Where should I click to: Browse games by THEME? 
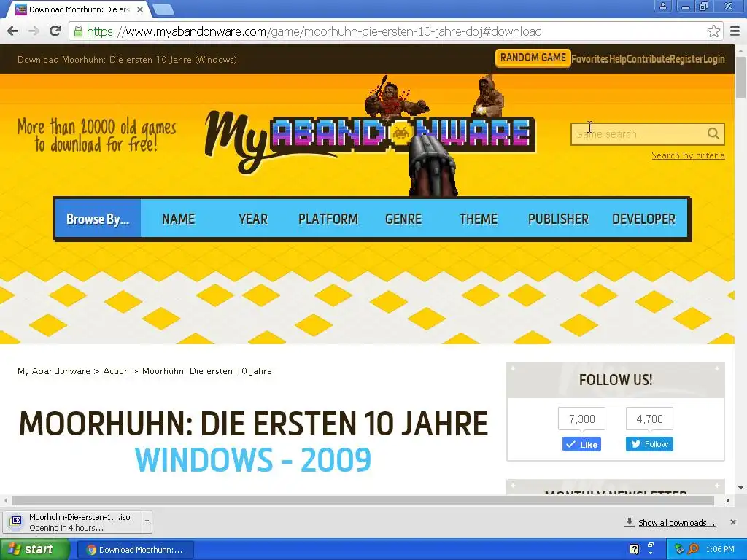click(479, 219)
